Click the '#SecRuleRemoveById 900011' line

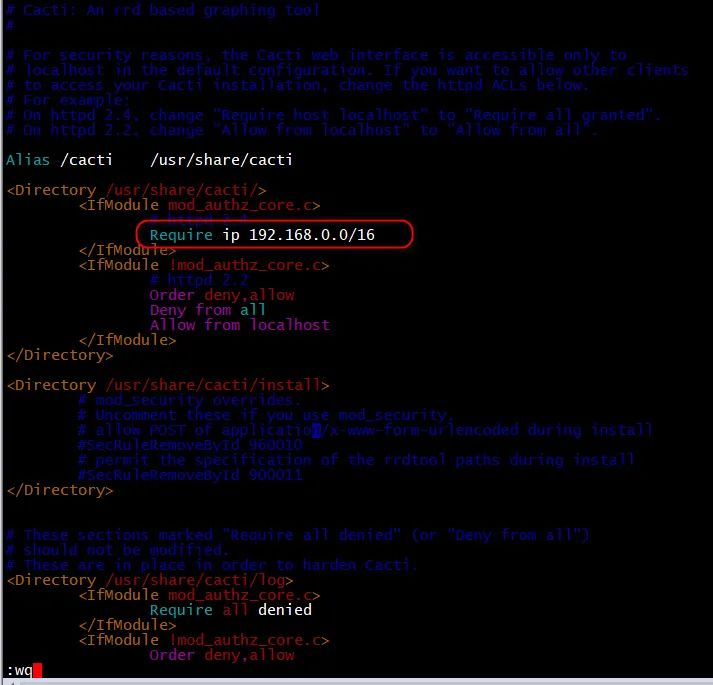[x=190, y=474]
